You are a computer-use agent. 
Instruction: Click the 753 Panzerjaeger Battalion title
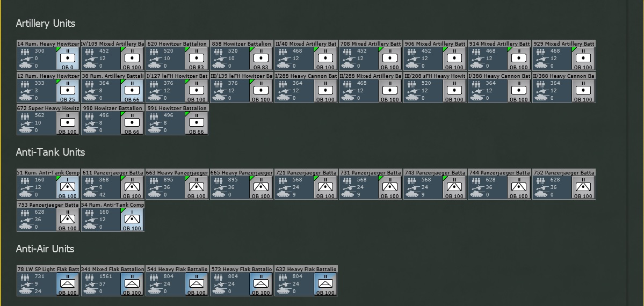pyautogui.click(x=48, y=205)
